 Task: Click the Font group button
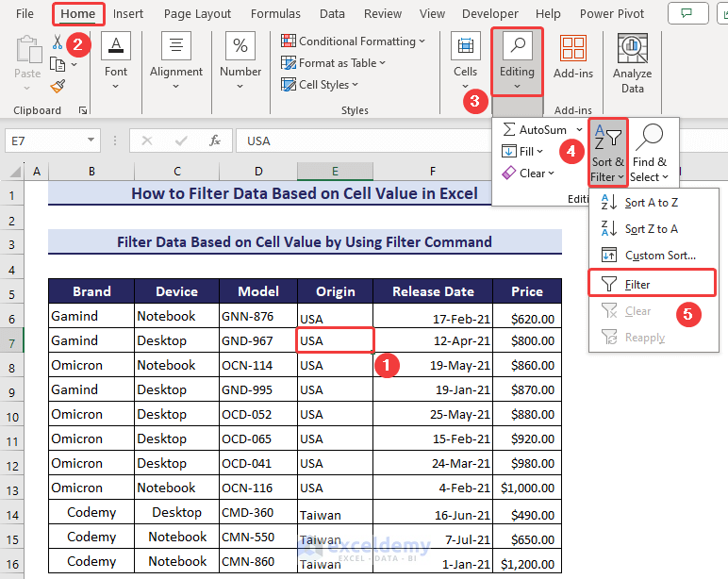(116, 62)
